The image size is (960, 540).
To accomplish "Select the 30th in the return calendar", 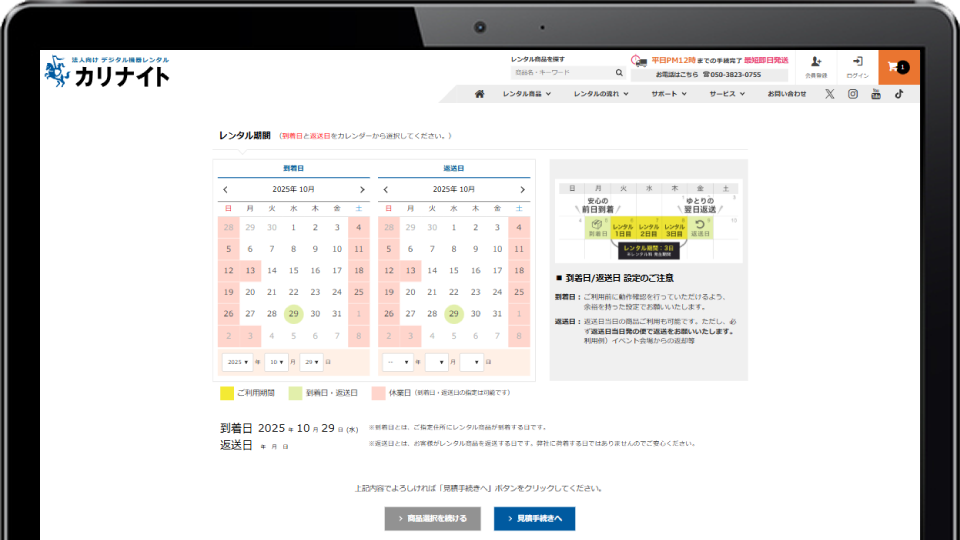I will coord(475,314).
